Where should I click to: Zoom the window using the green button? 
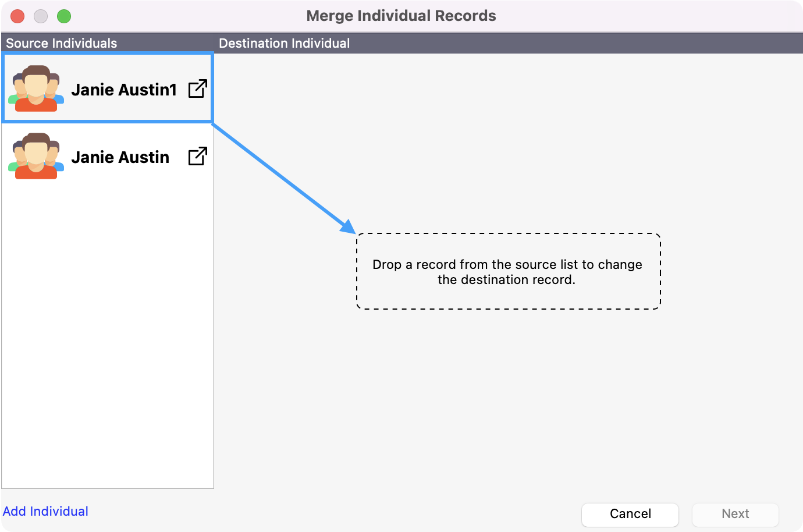click(x=64, y=16)
